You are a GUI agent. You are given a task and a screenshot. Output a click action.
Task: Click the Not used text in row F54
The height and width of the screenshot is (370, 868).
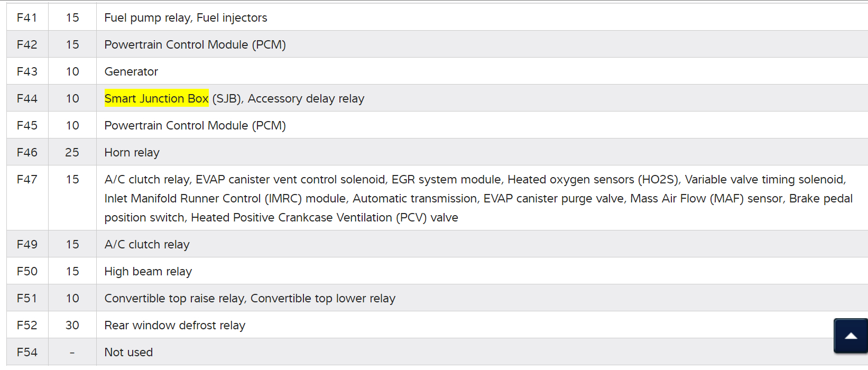pyautogui.click(x=128, y=352)
